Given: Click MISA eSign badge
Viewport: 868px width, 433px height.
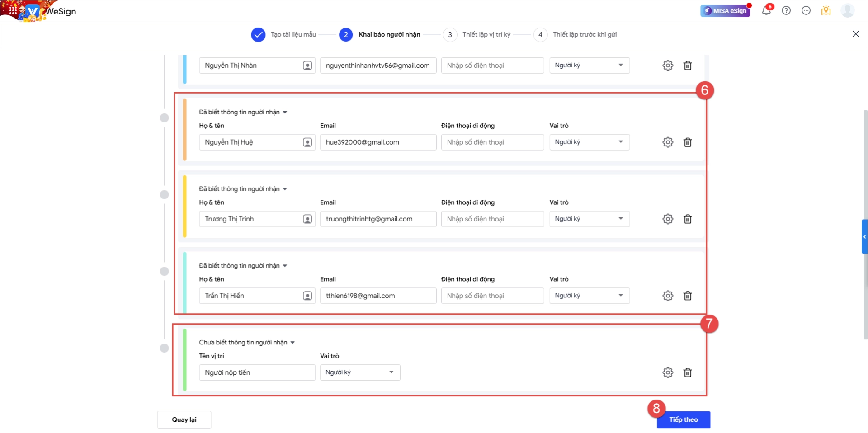Looking at the screenshot, I should click(725, 11).
